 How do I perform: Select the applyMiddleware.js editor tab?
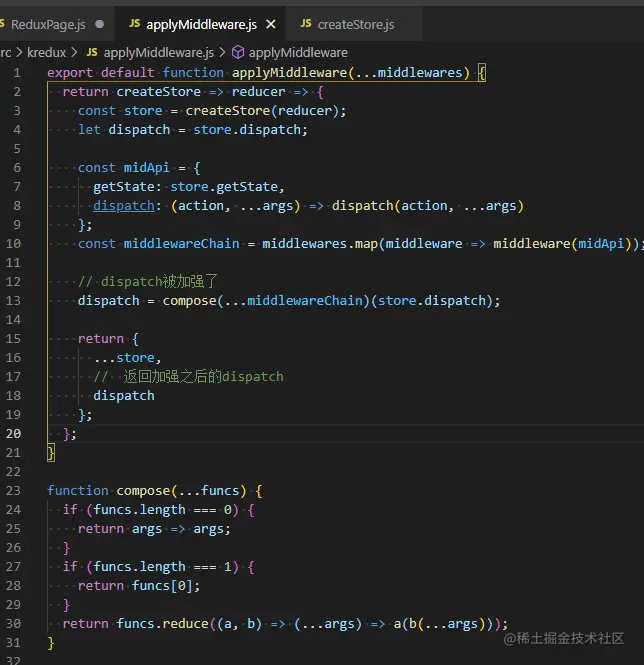[202, 25]
